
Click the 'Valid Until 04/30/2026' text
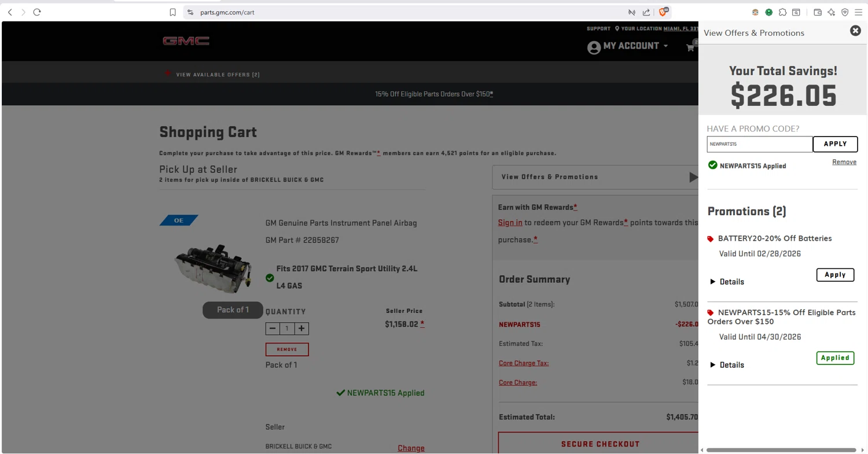[x=760, y=337]
